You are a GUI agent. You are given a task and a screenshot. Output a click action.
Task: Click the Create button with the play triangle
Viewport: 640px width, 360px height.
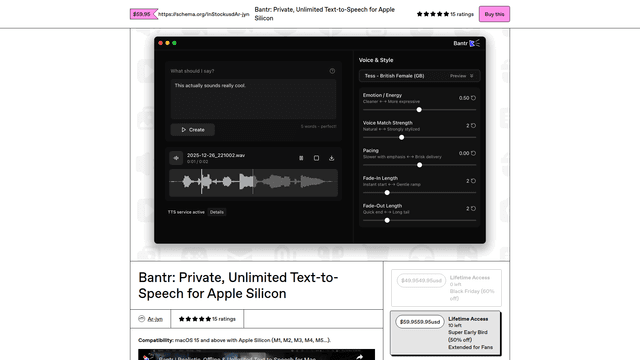pos(193,130)
